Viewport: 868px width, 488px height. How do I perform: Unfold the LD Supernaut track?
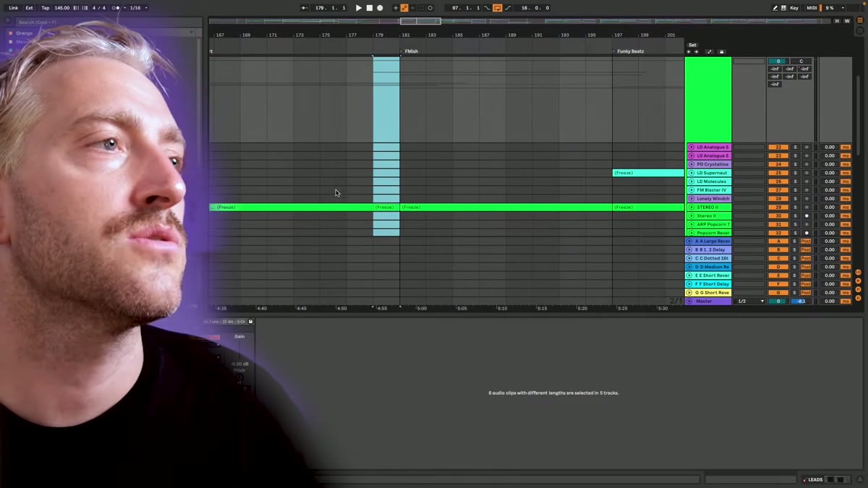click(691, 173)
